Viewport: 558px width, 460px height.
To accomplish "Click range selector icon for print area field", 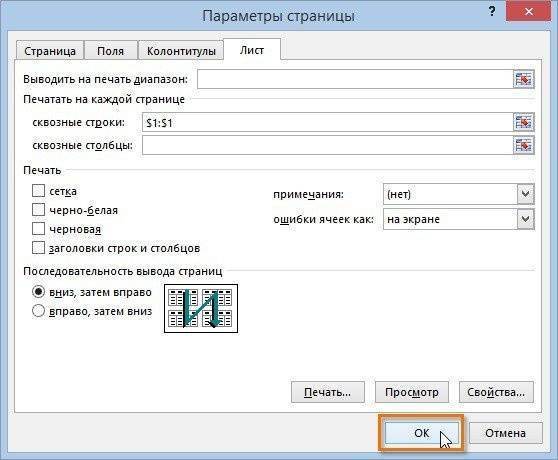I will pos(523,79).
